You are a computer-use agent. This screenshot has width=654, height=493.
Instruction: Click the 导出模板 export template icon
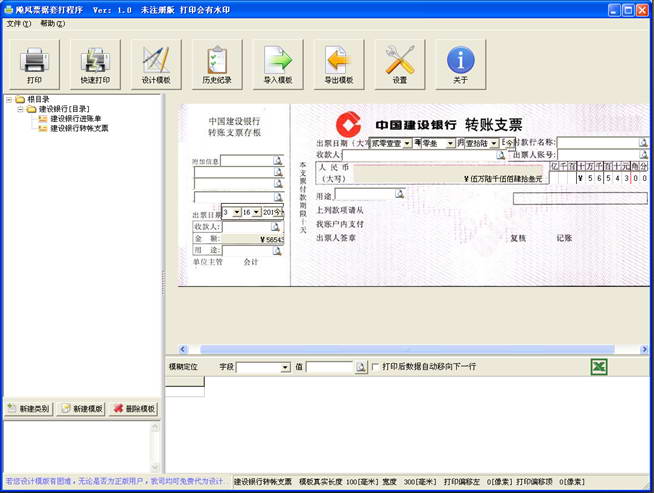[x=339, y=64]
